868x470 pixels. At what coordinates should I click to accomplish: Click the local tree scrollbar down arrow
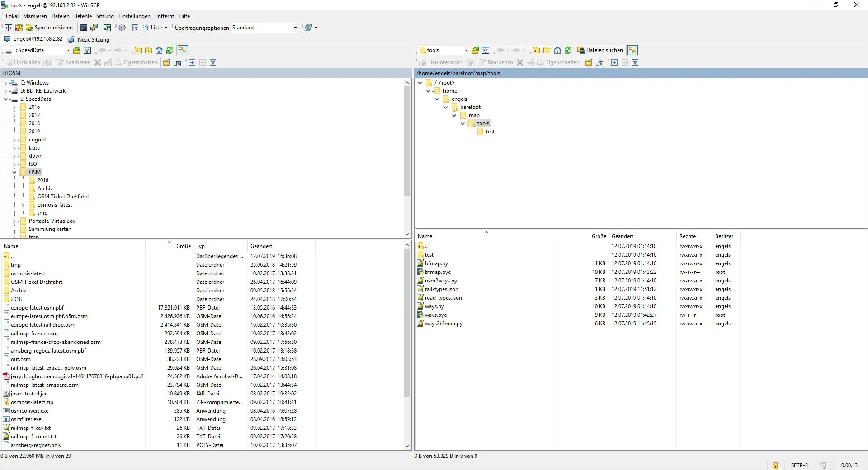(x=407, y=234)
